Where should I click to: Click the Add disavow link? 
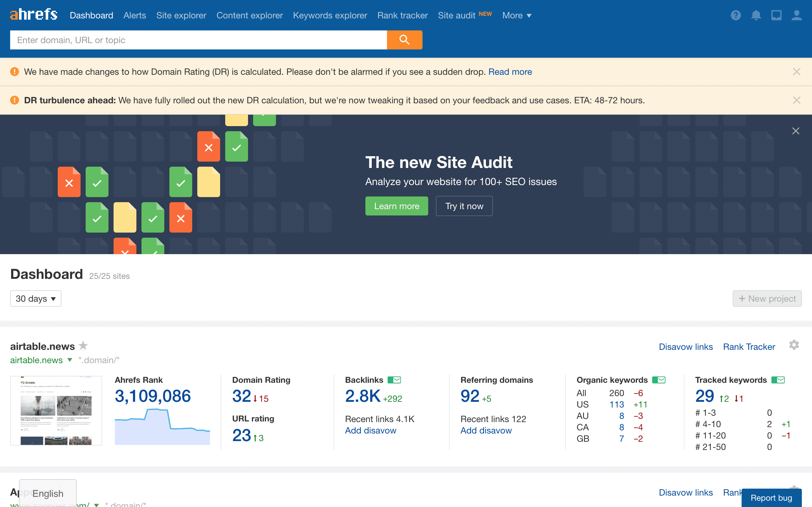(x=370, y=430)
